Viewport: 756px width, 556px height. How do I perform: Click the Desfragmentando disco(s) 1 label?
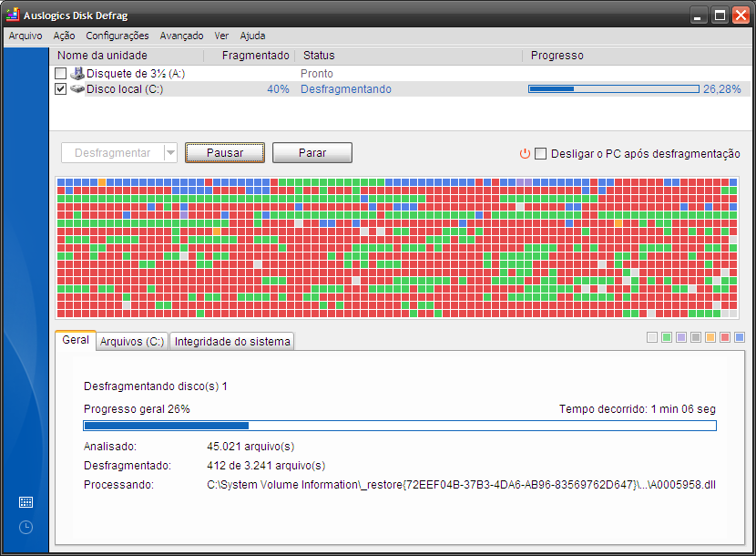[155, 386]
